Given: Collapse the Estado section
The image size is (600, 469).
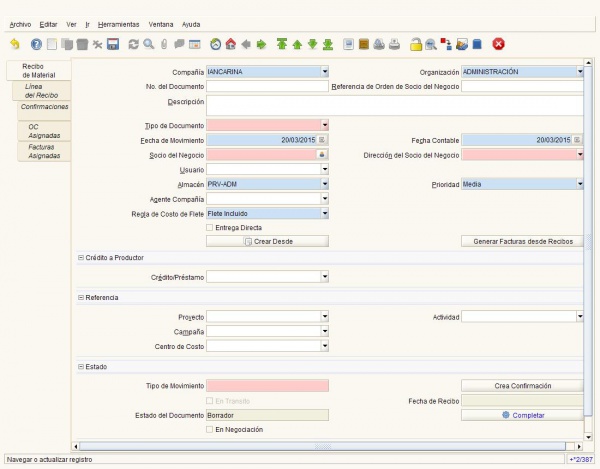Looking at the screenshot, I should pos(81,366).
